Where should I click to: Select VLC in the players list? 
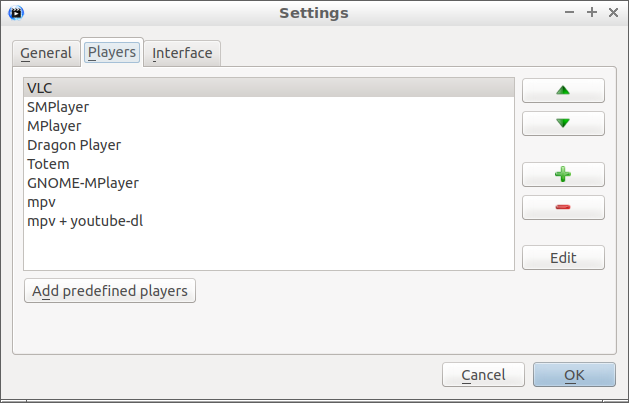(x=269, y=88)
